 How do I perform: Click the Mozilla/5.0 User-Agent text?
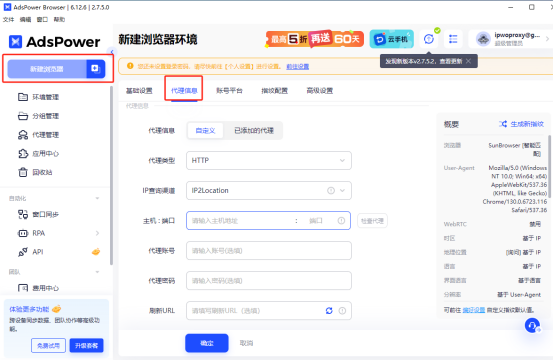tap(515, 189)
